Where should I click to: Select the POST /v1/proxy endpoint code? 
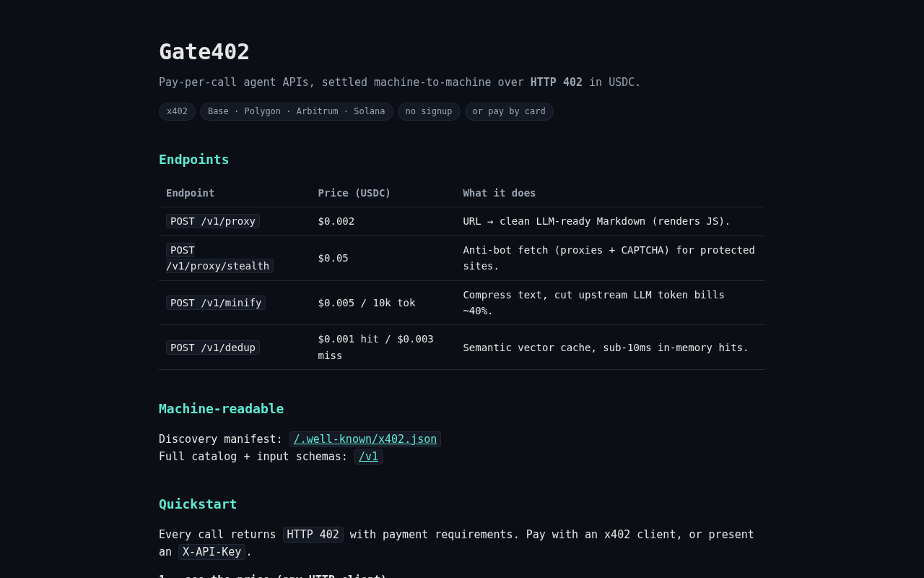[x=213, y=221]
